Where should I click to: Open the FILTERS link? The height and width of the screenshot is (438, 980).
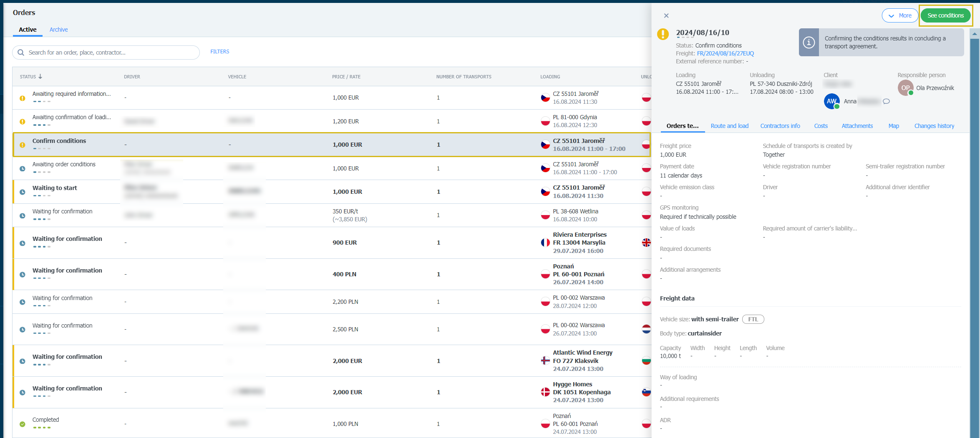(x=220, y=52)
